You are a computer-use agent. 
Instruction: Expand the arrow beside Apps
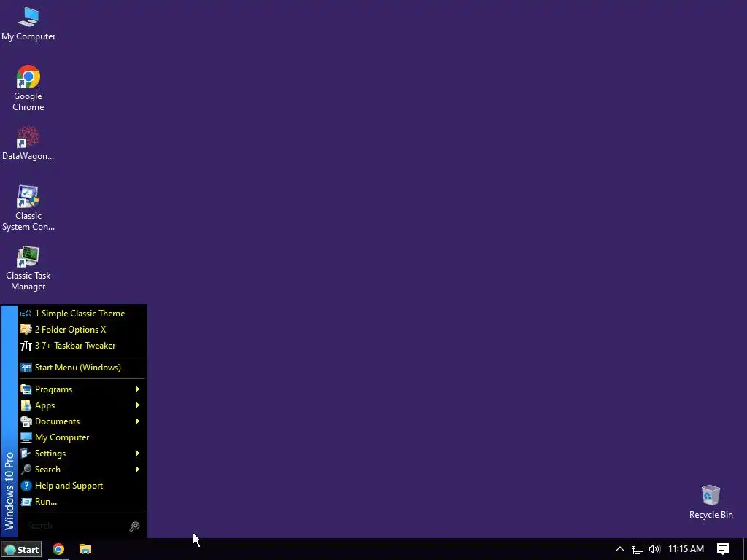[138, 405]
